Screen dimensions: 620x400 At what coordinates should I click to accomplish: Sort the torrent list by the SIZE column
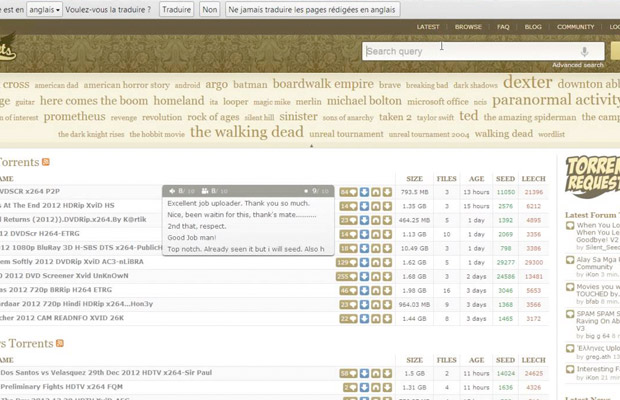[414, 178]
